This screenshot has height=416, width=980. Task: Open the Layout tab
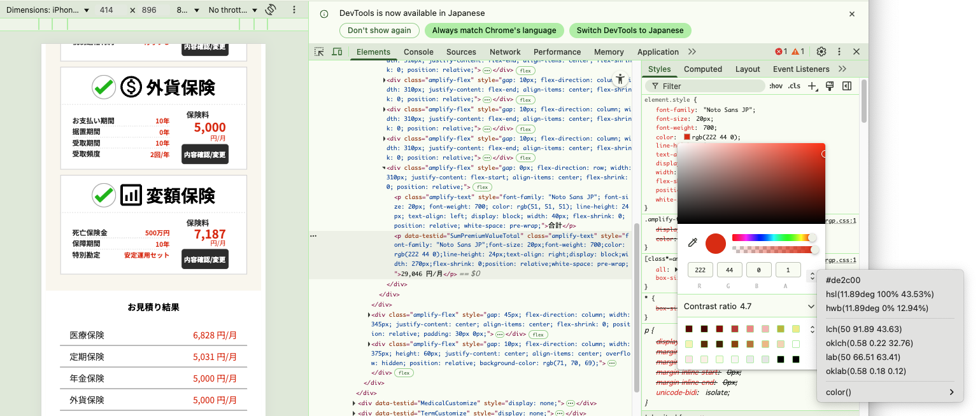coord(748,69)
